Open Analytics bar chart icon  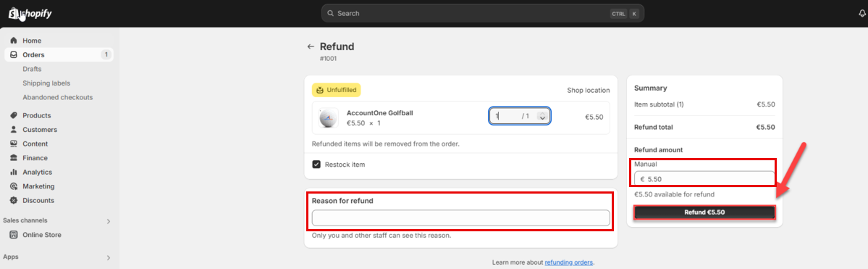[x=14, y=172]
